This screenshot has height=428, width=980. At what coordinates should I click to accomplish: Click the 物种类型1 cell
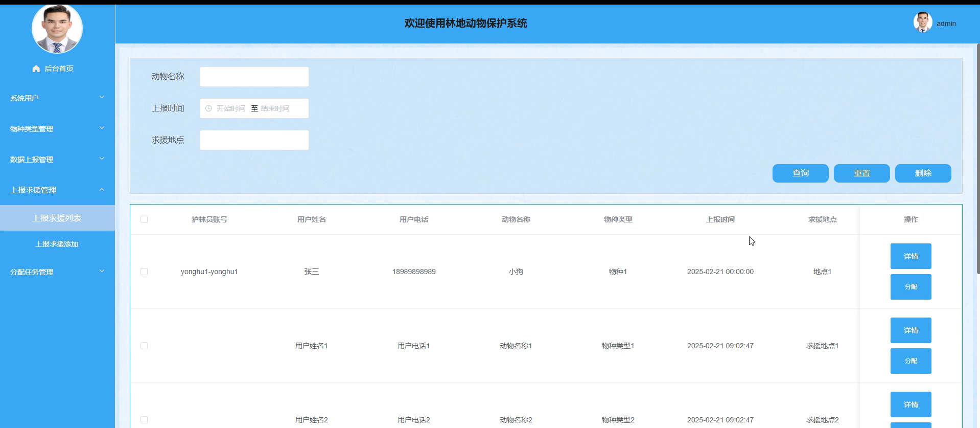[618, 346]
